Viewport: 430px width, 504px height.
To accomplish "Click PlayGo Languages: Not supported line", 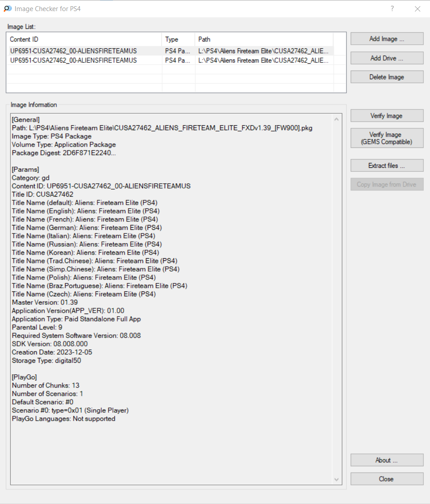I will 63,419.
